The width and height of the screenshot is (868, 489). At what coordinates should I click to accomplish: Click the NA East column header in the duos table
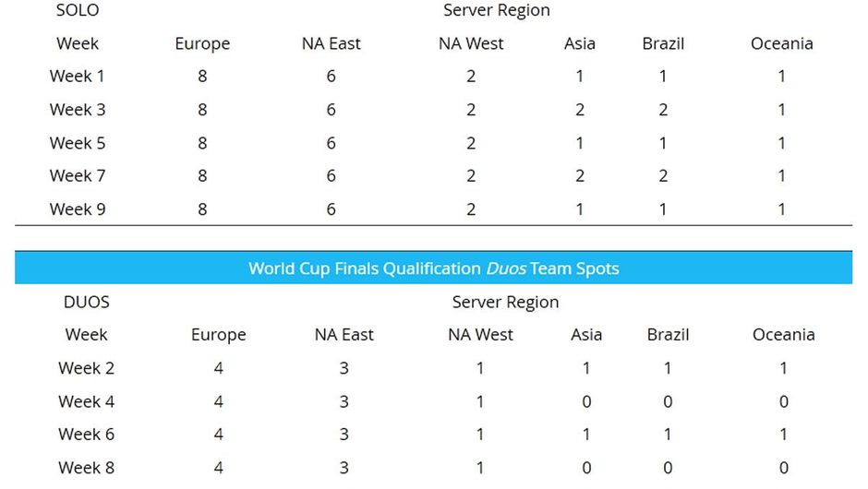tap(344, 335)
